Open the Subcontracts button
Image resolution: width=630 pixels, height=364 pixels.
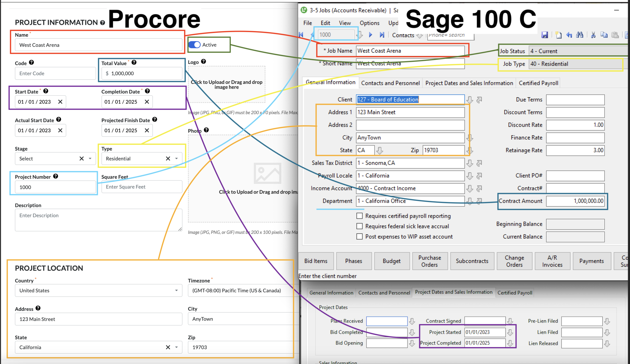(472, 261)
